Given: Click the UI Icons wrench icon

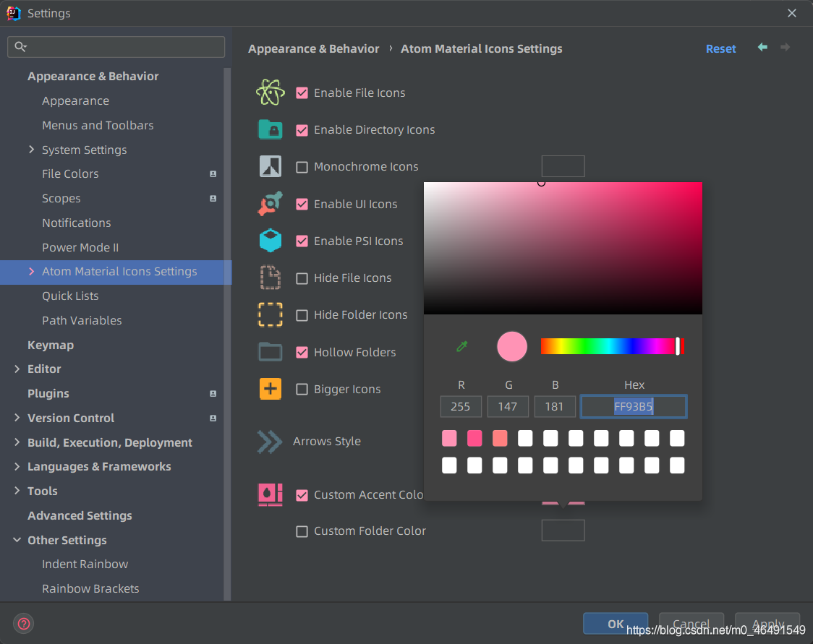Looking at the screenshot, I should 270,204.
